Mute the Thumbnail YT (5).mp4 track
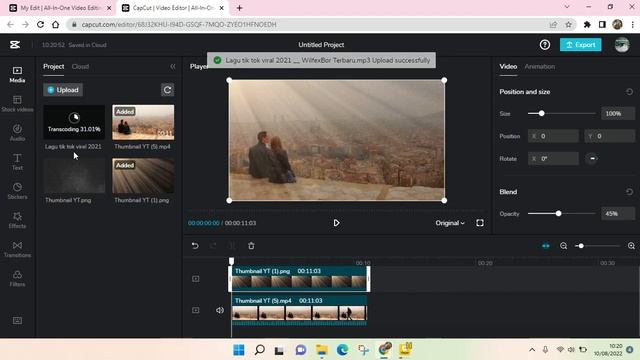The height and width of the screenshot is (360, 640). click(220, 310)
